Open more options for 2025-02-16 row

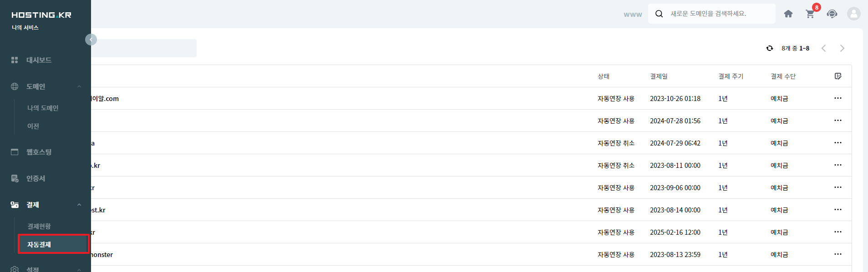[x=838, y=232]
